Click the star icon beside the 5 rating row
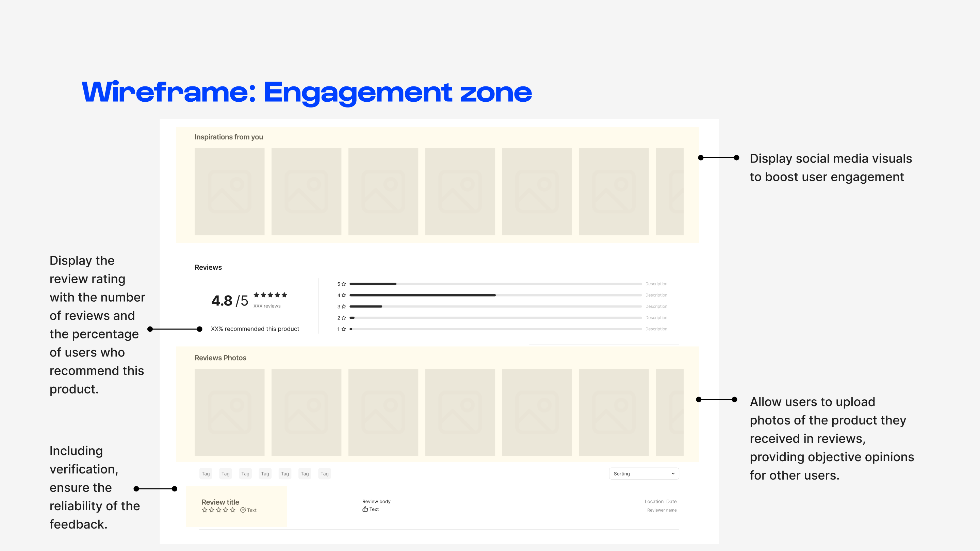Viewport: 980px width, 551px height. (344, 284)
